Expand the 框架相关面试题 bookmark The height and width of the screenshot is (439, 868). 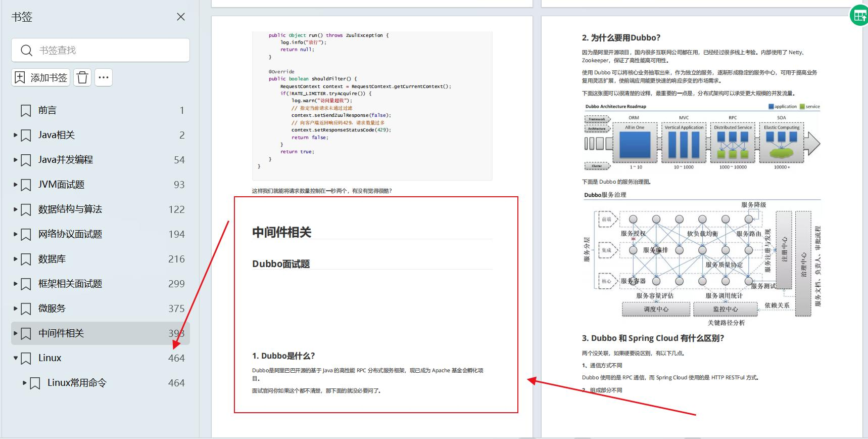16,284
